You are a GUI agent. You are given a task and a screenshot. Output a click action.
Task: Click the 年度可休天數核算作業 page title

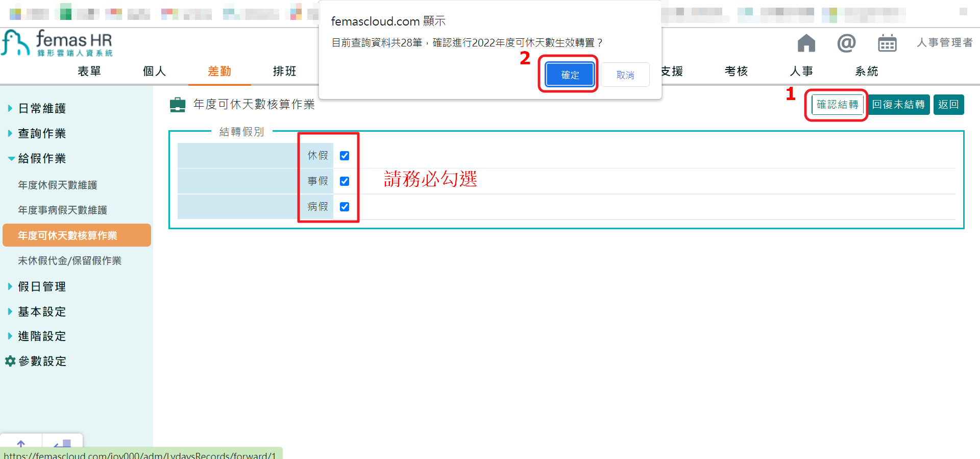point(254,104)
